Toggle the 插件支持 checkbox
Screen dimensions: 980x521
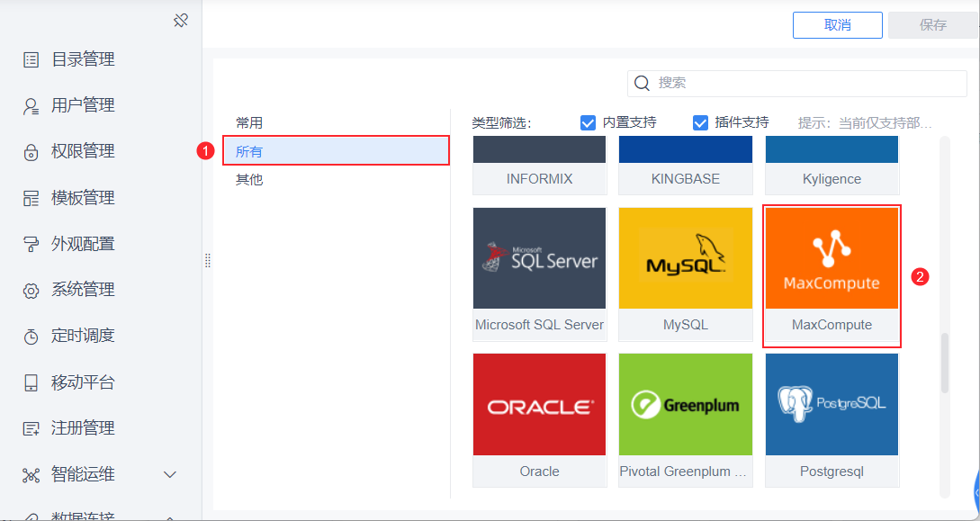(x=700, y=122)
